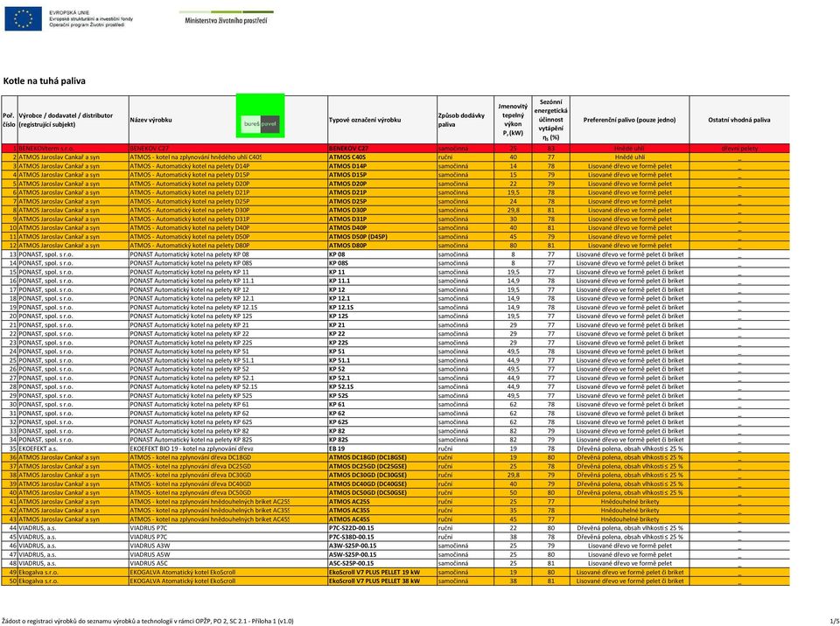Viewport: 840px width, 626px height.
Task: Select the 'P7C-S38D-00.15' type cell
Action: pyautogui.click(x=382, y=537)
